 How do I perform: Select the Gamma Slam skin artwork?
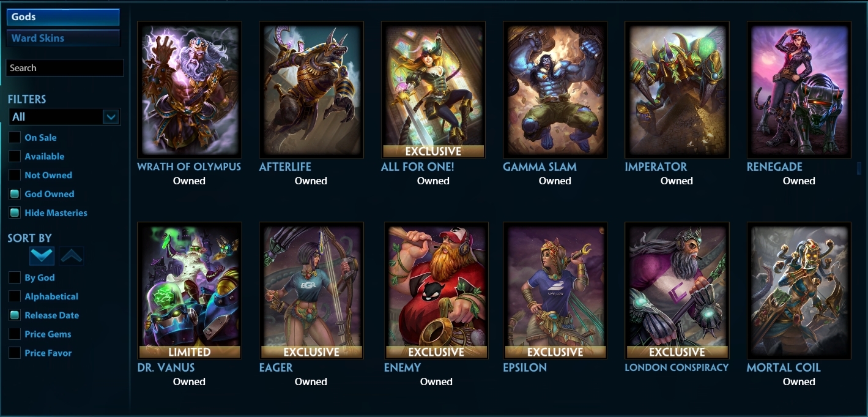(x=555, y=89)
